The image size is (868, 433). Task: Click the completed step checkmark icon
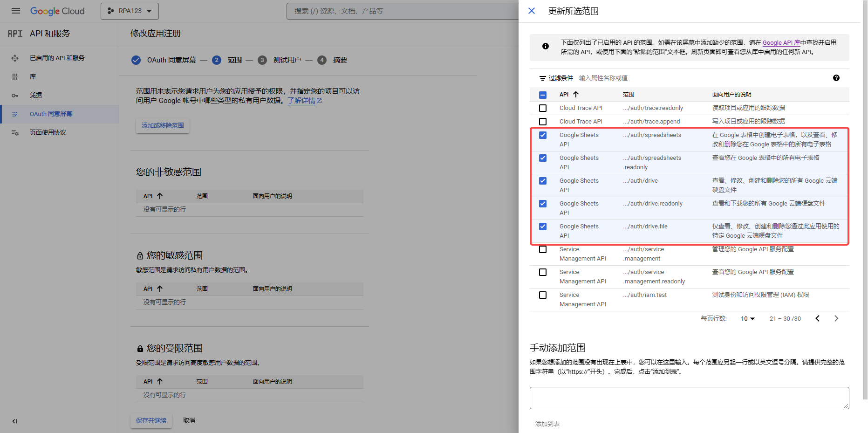136,60
